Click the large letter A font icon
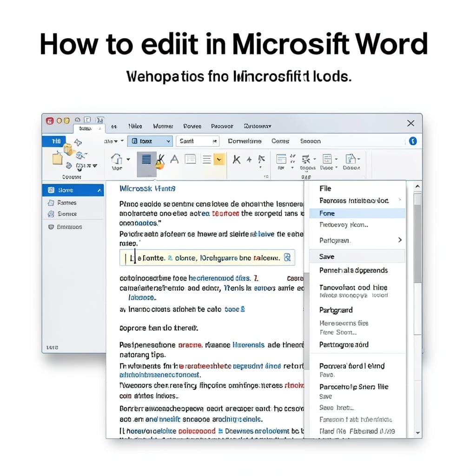Screen dimensions: 476x476 click(174, 159)
